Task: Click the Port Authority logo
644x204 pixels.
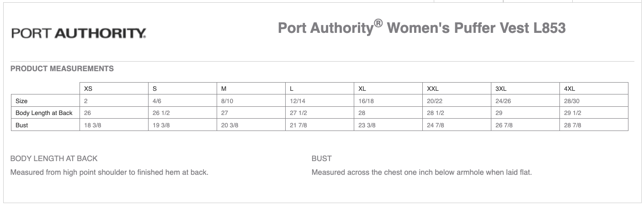Action: 79,33
